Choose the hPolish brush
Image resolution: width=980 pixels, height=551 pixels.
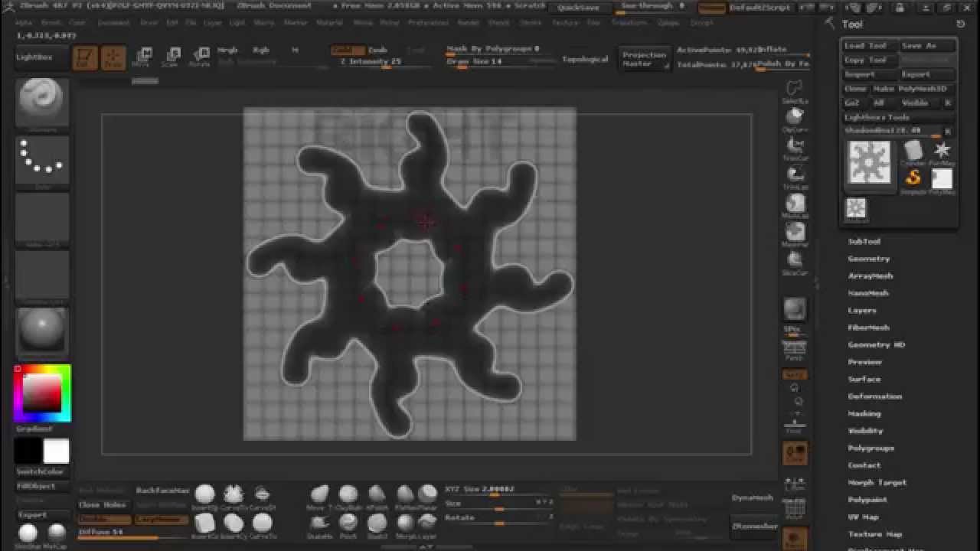(377, 496)
